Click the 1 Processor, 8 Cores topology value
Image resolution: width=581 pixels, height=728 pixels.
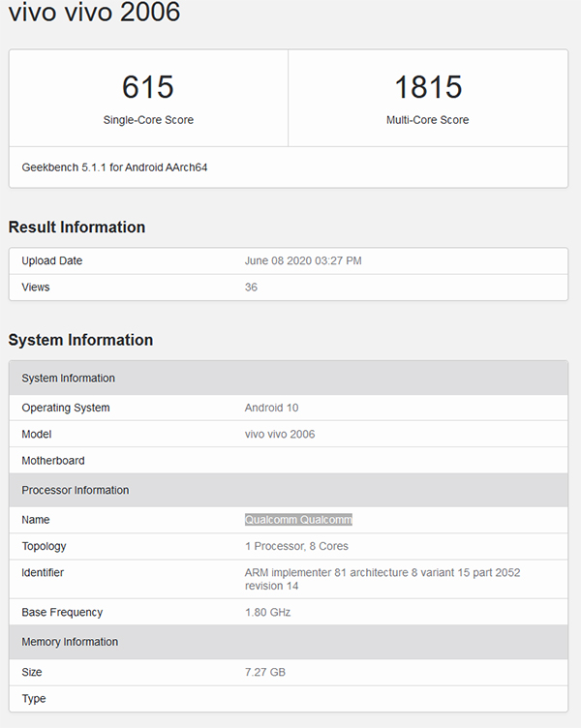296,546
